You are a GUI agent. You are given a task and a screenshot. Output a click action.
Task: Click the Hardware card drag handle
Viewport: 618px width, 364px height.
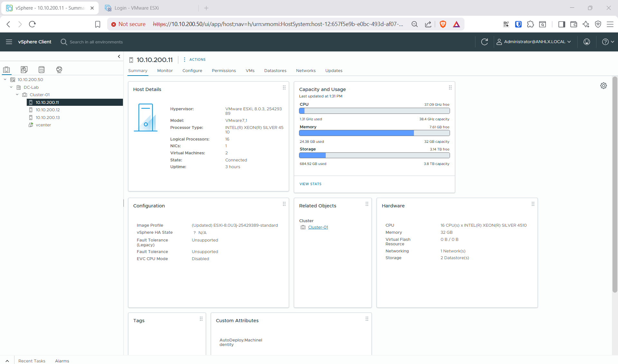click(x=533, y=204)
